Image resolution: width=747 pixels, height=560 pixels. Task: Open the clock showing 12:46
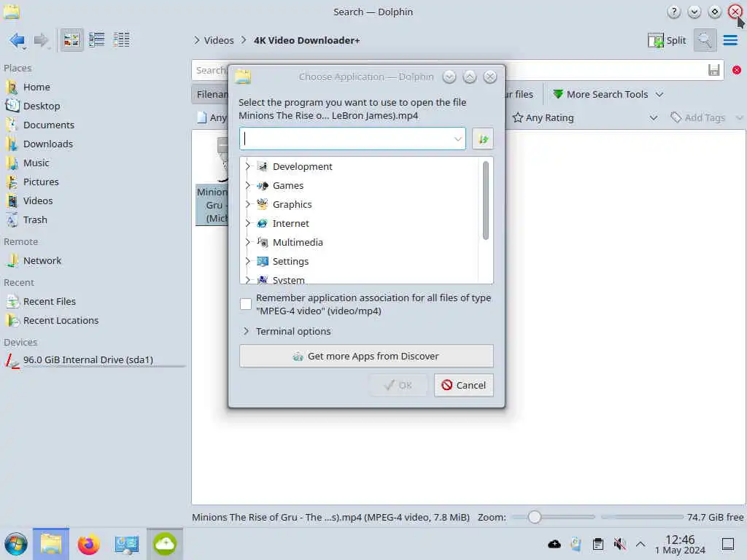pos(680,544)
